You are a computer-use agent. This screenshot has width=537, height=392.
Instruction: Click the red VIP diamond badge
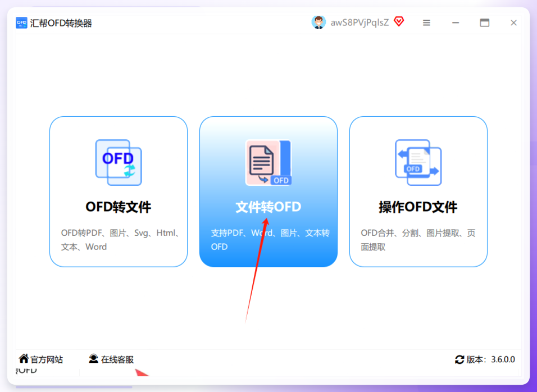coord(399,22)
